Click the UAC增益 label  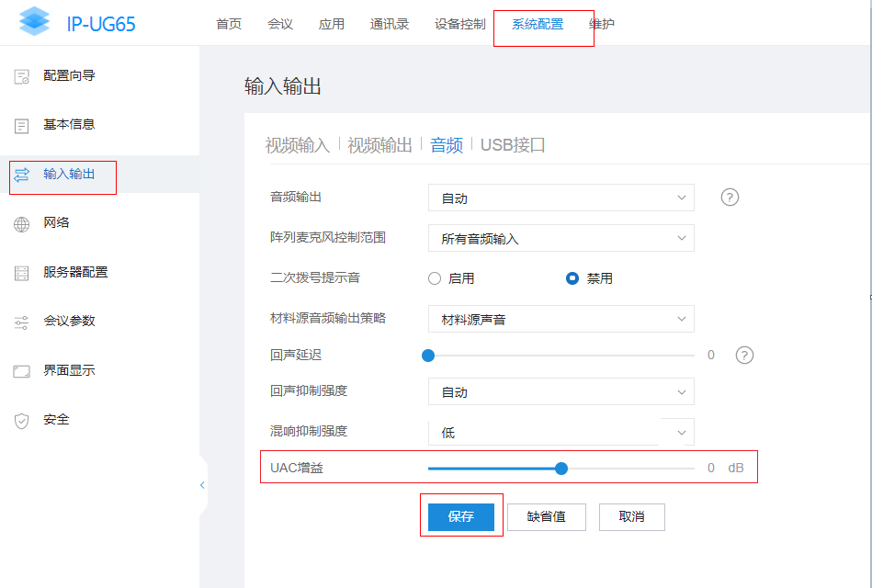[297, 468]
